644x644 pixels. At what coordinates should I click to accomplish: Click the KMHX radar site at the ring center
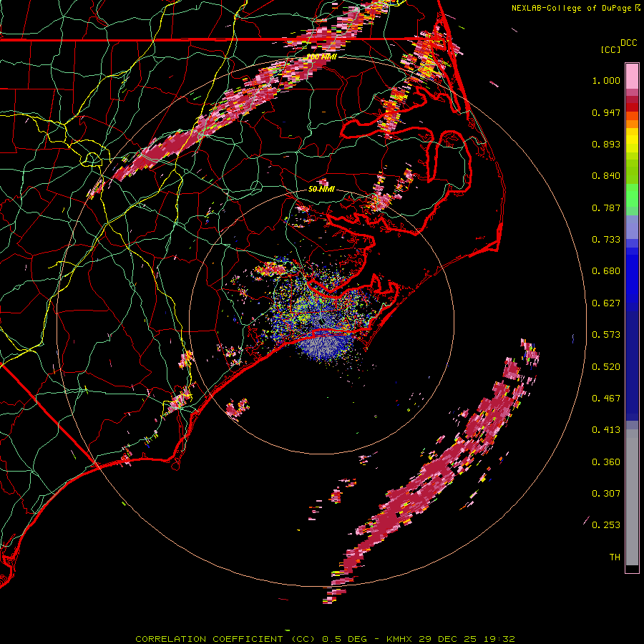tap(321, 321)
